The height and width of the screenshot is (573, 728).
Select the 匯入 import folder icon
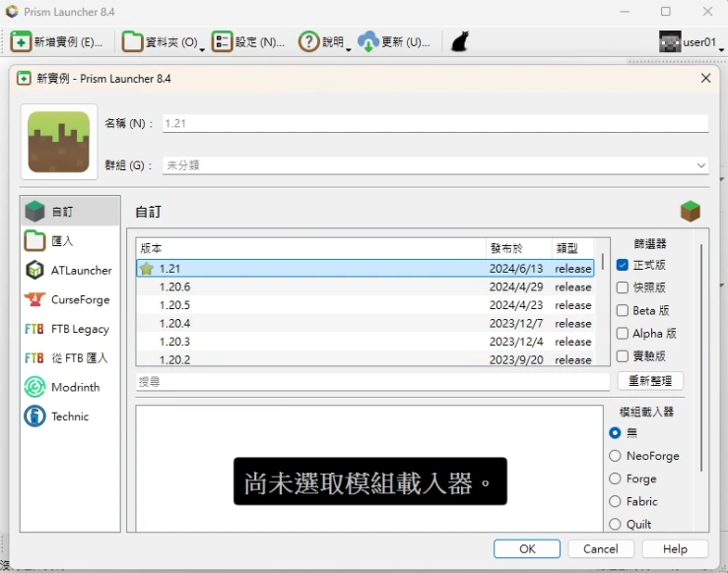tap(35, 240)
